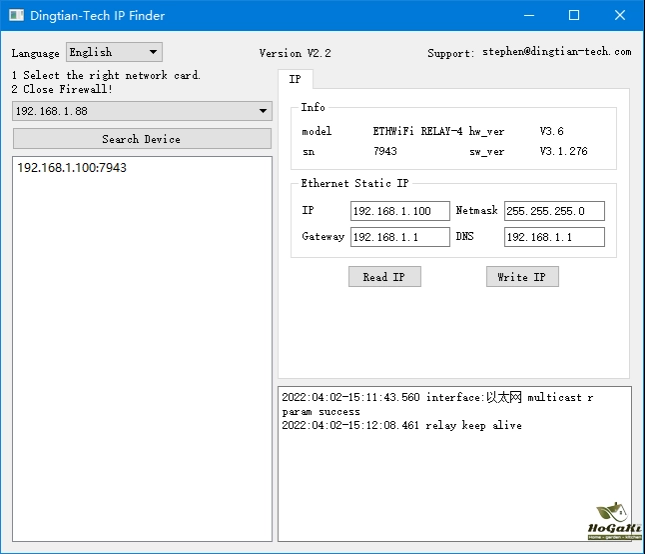Image resolution: width=645 pixels, height=554 pixels.
Task: Click inside the log output text area
Action: (454, 480)
